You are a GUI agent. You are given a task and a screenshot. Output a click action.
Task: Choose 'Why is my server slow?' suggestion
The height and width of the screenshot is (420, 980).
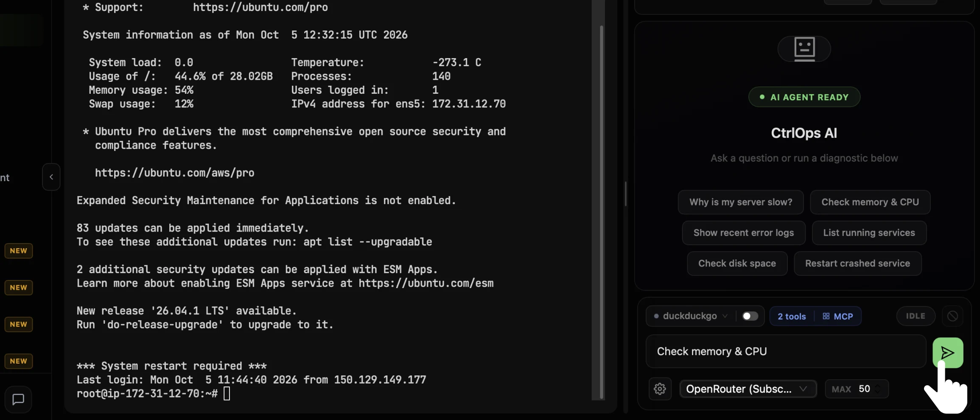[x=740, y=202]
